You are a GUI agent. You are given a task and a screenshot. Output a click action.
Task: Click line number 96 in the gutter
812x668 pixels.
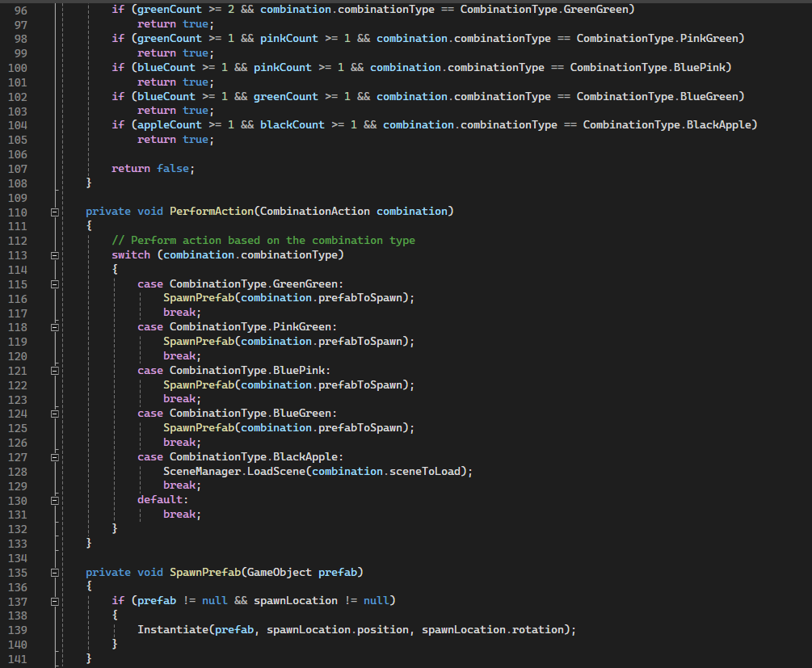[x=21, y=10]
